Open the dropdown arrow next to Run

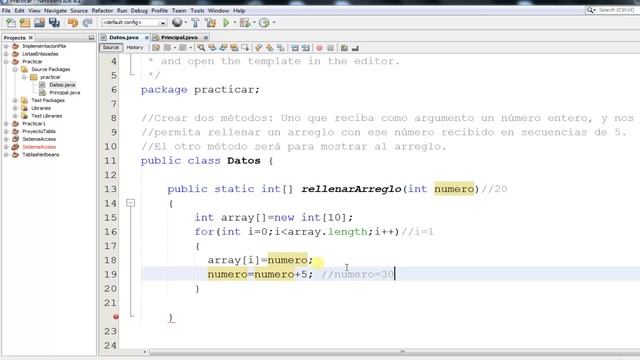click(x=235, y=23)
